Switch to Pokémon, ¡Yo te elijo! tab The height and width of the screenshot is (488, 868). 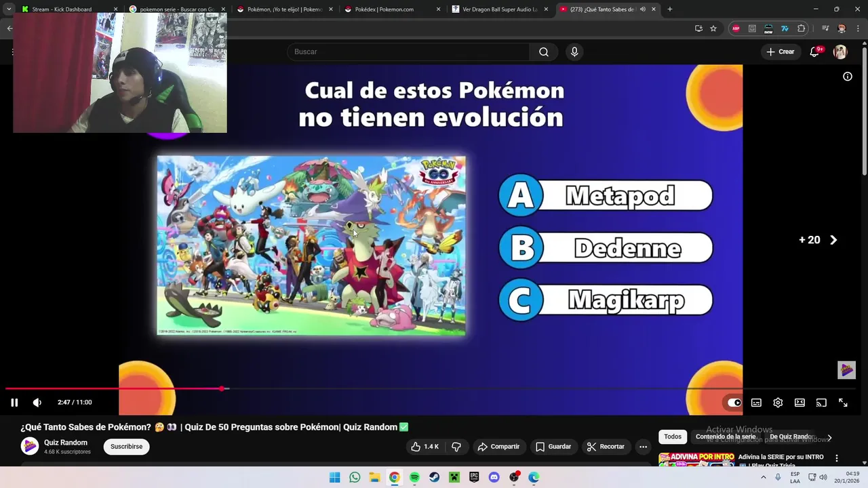(x=285, y=9)
